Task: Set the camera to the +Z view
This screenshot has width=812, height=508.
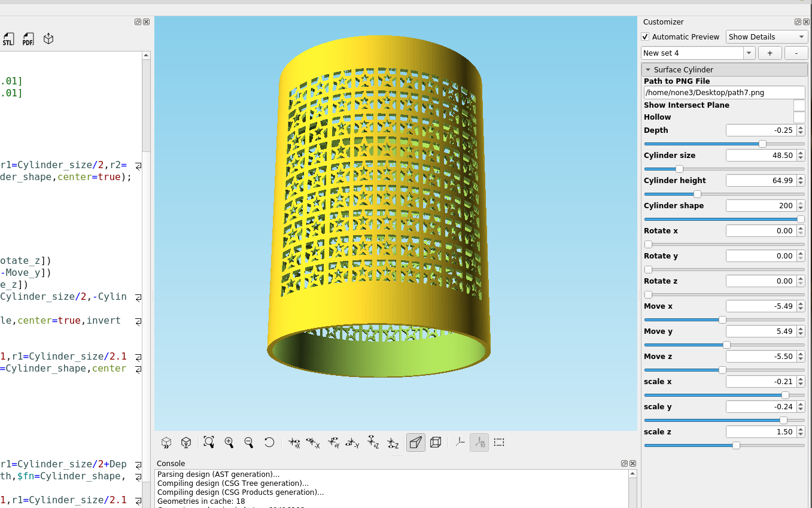Action: pyautogui.click(x=373, y=442)
